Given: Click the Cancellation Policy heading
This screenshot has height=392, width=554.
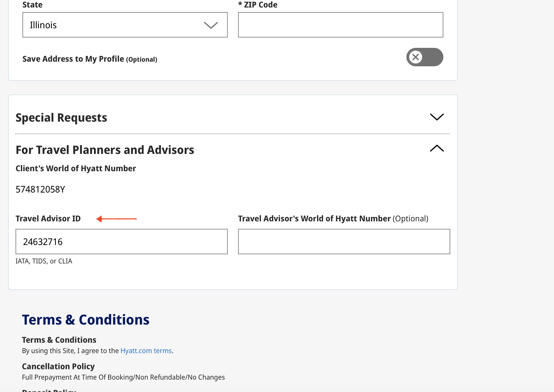Looking at the screenshot, I should tap(58, 366).
